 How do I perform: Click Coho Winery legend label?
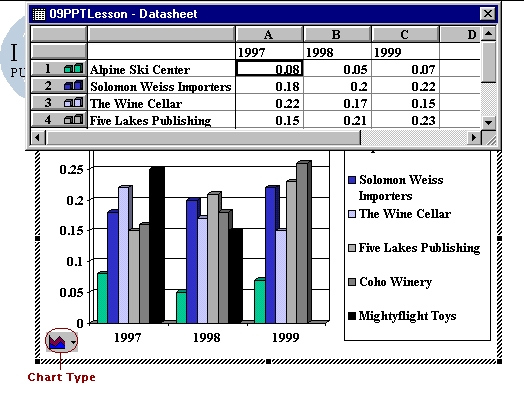395,282
